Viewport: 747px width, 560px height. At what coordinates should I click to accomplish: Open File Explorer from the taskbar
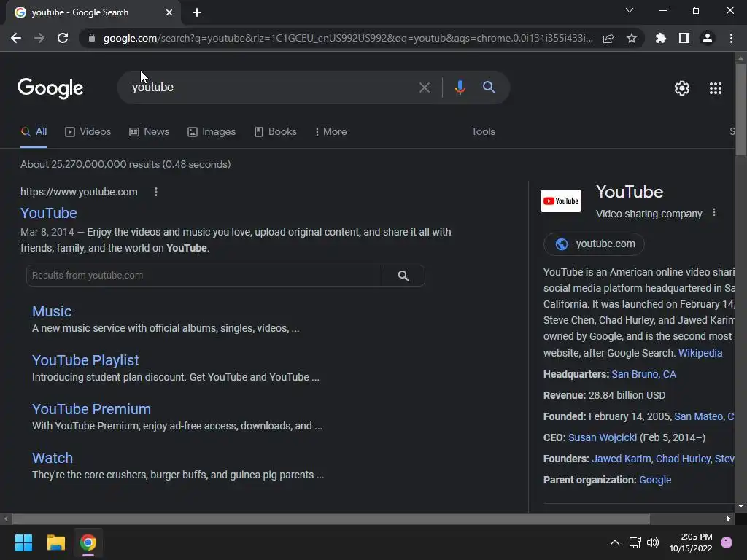coord(55,542)
